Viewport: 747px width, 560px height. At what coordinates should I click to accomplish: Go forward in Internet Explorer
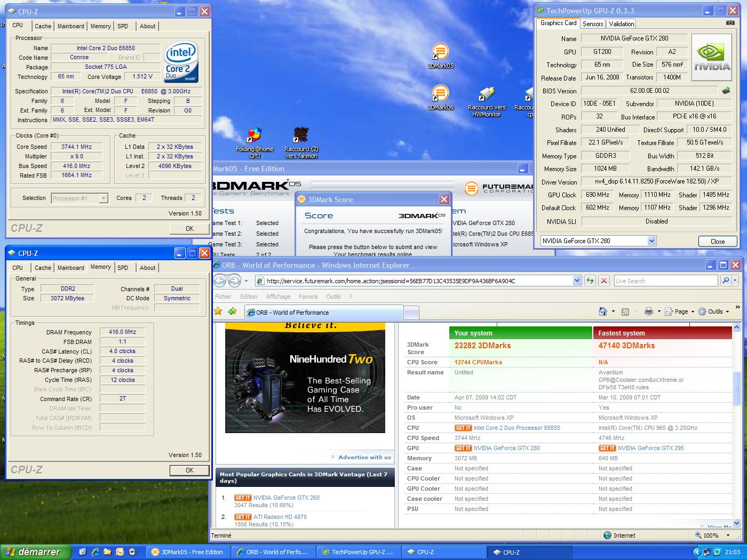(x=234, y=281)
